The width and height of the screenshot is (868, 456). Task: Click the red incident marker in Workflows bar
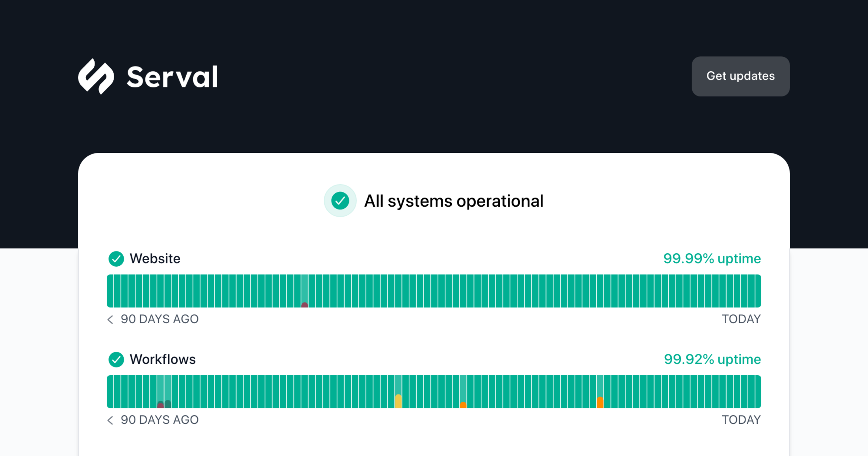coord(161,405)
